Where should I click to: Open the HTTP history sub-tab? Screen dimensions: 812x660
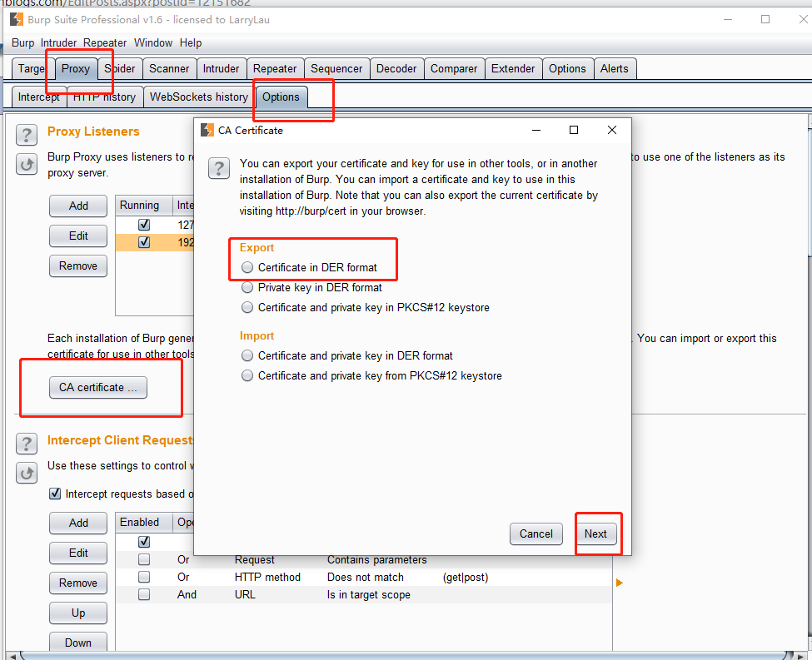coord(105,97)
